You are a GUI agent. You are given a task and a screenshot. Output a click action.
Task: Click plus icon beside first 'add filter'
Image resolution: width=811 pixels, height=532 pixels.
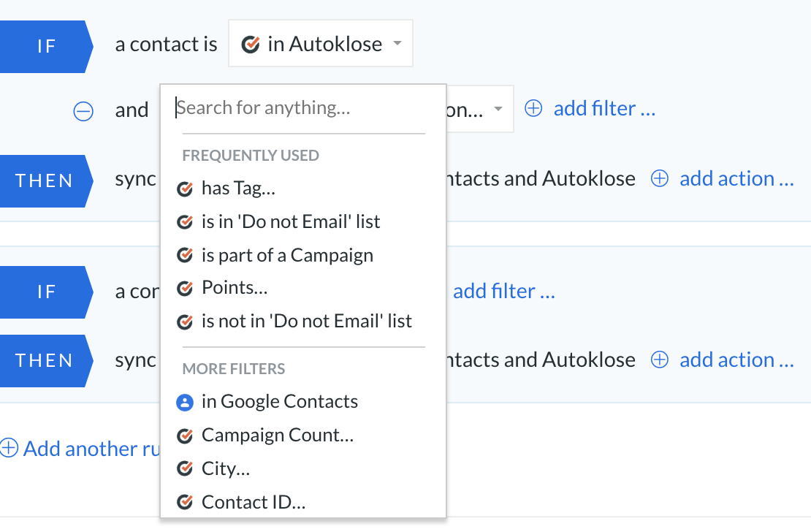[533, 109]
